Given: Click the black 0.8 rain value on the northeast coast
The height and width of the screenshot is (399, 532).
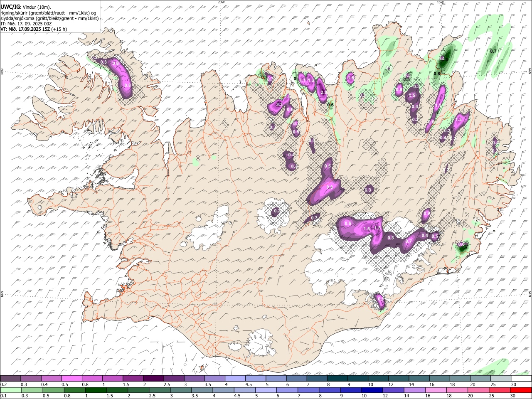Looking at the screenshot, I should coord(437,74).
